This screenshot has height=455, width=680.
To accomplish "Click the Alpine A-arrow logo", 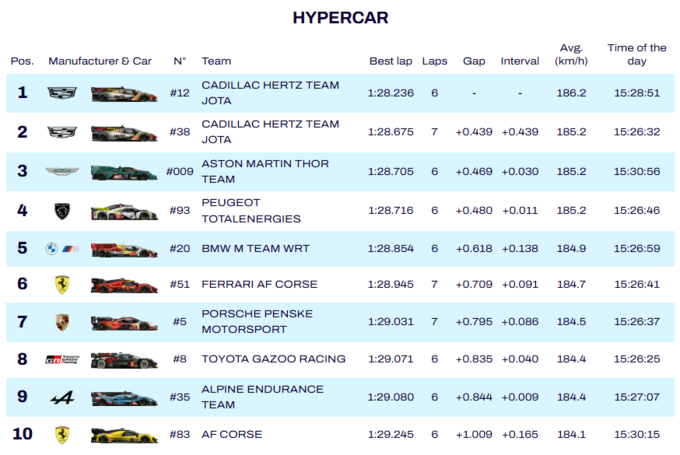I will click(62, 398).
